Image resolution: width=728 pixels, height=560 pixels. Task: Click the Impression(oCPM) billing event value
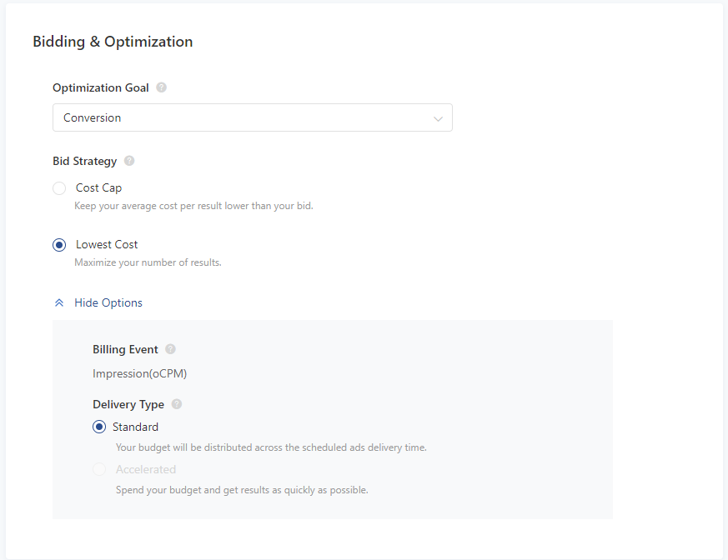pyautogui.click(x=139, y=373)
